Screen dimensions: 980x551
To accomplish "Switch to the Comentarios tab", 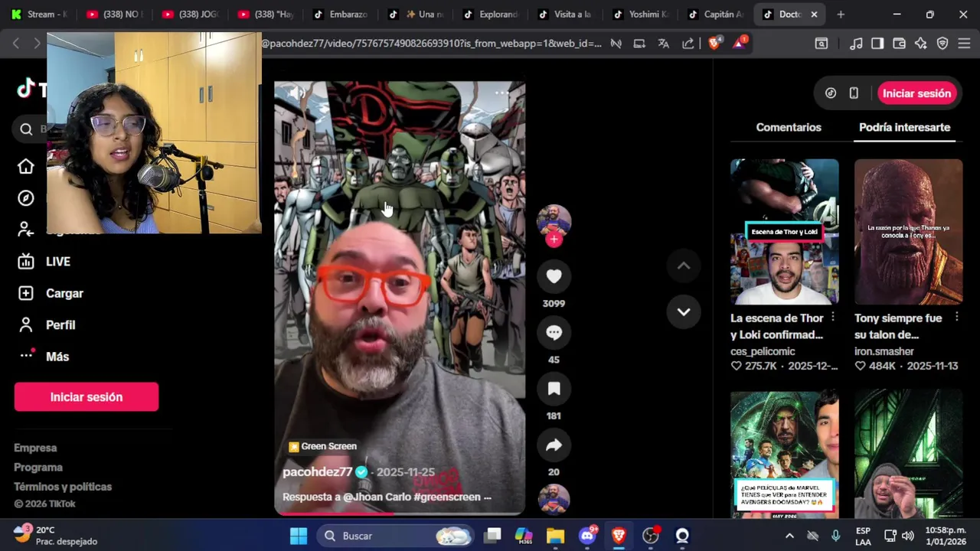I will pos(789,128).
